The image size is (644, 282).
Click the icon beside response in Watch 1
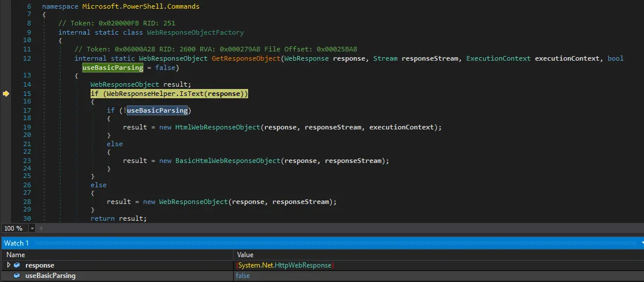(17, 265)
